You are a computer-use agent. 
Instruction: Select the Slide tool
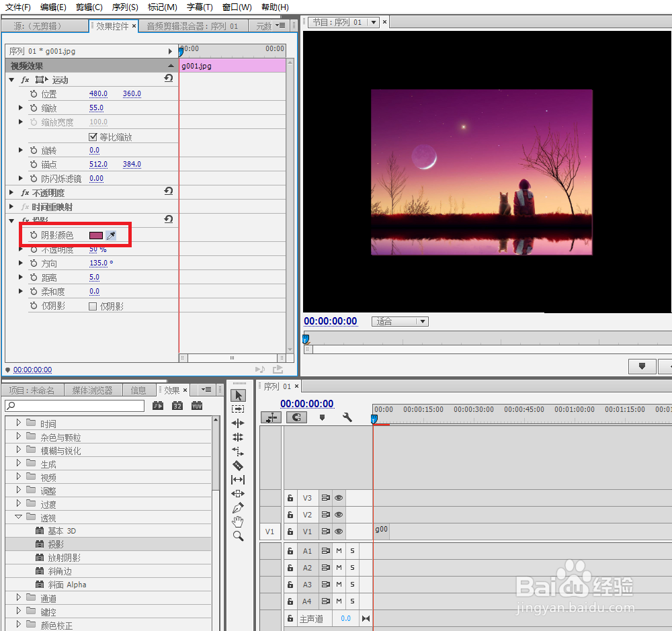[238, 493]
